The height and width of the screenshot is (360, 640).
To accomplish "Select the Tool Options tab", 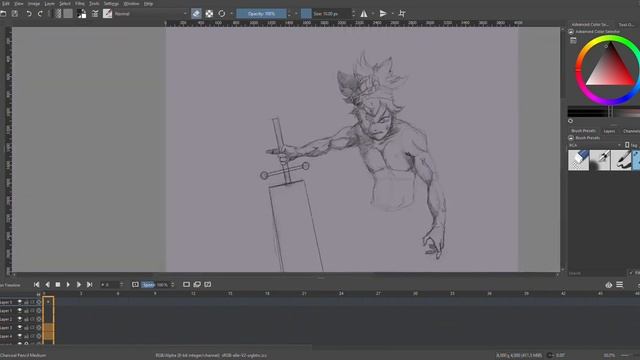I will 627,24.
